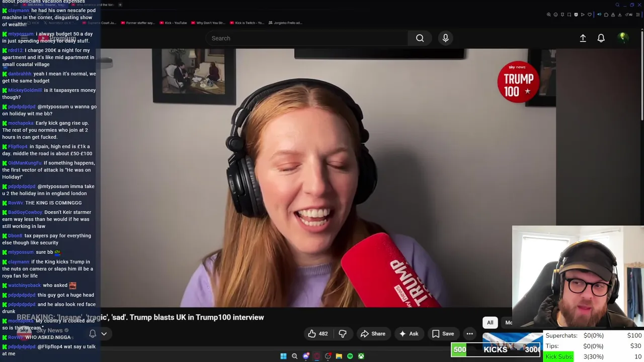Open browser downloads arrow icon
Viewport: 644px width, 362px height.
pos(620,15)
